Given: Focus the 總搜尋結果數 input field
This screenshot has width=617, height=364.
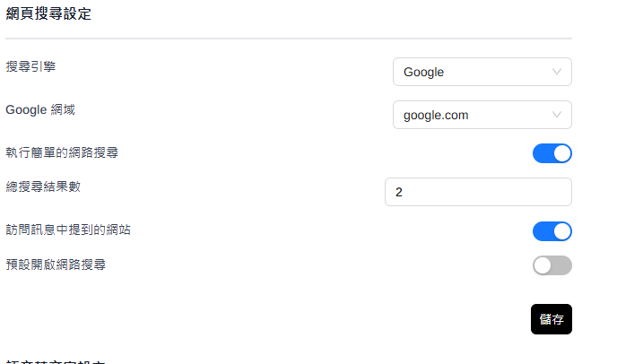Looking at the screenshot, I should pyautogui.click(x=478, y=192).
